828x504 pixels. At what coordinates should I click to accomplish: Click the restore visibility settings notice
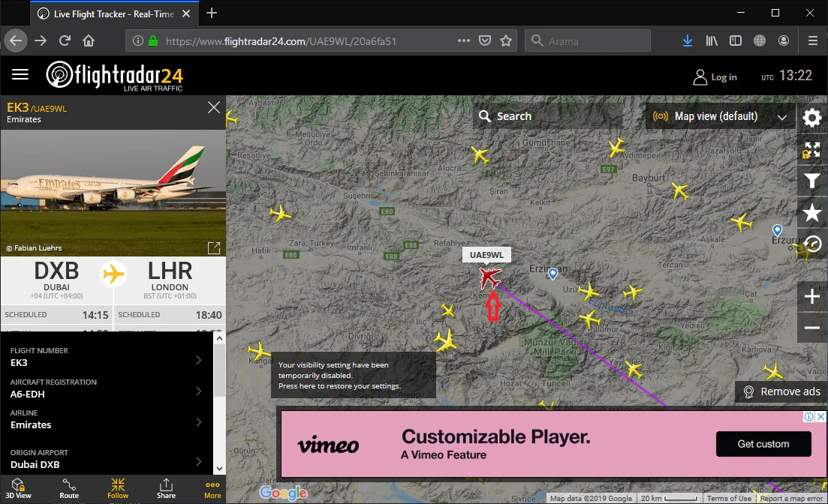tap(354, 375)
